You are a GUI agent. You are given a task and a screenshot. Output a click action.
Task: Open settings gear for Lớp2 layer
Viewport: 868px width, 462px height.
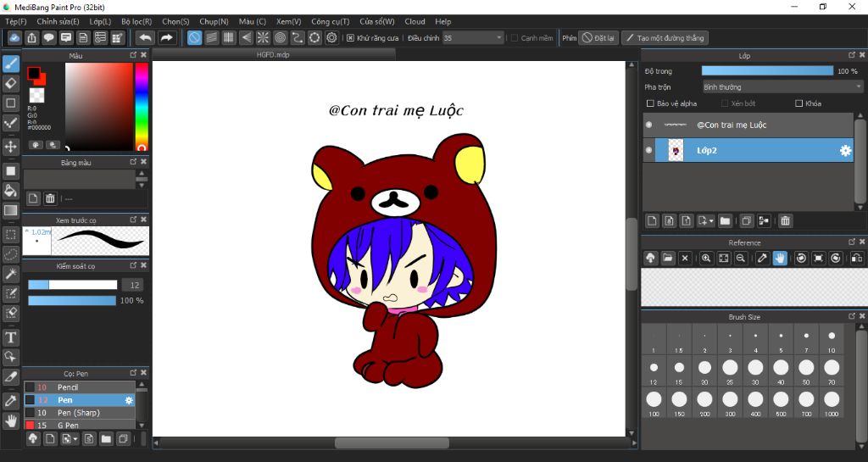(x=845, y=151)
